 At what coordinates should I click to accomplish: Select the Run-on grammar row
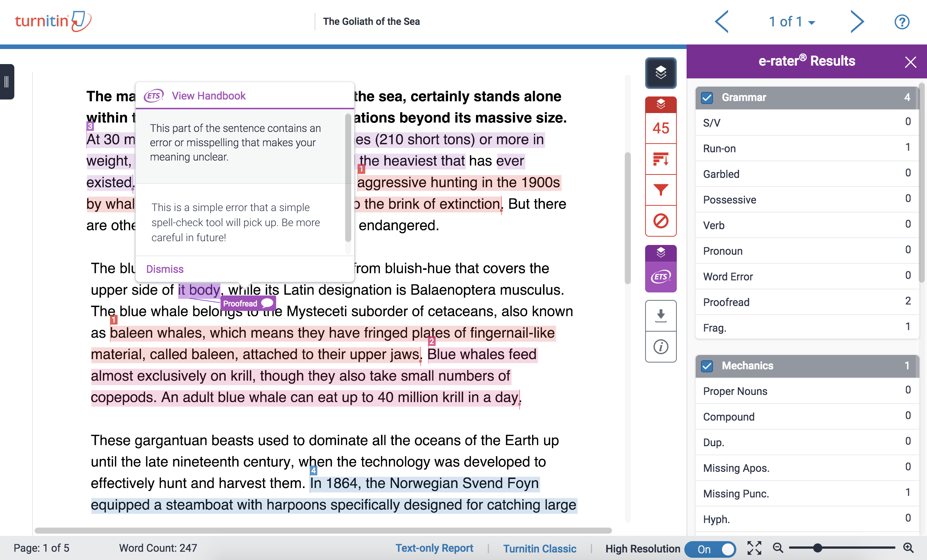[x=807, y=148]
